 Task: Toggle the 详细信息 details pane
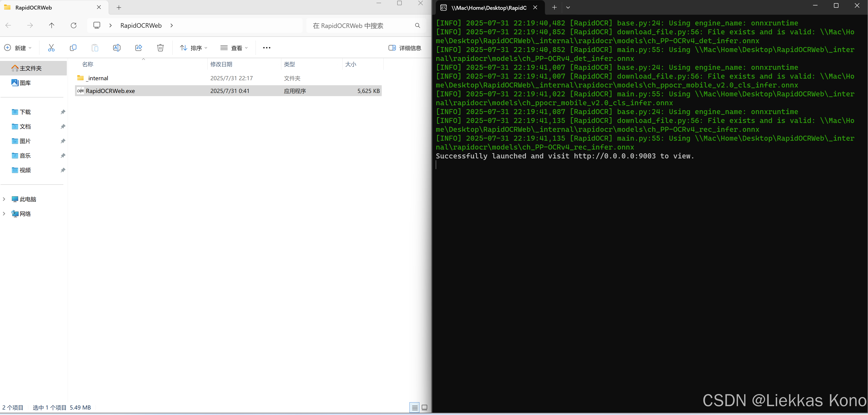pyautogui.click(x=405, y=48)
